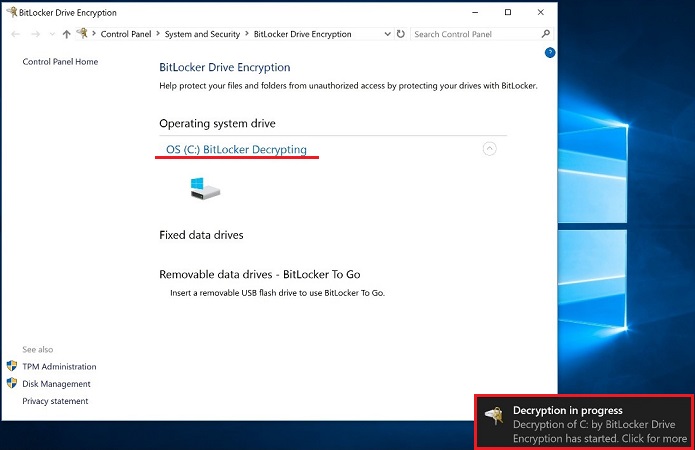Viewport: 695px width, 450px height.
Task: Click the shield icon beside TPM Administration
Action: (12, 366)
